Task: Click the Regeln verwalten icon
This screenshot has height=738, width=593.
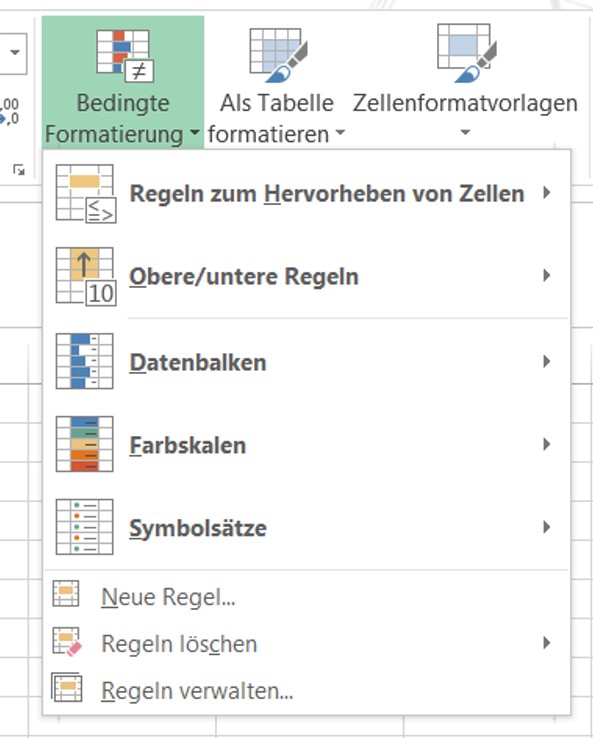Action: click(67, 688)
